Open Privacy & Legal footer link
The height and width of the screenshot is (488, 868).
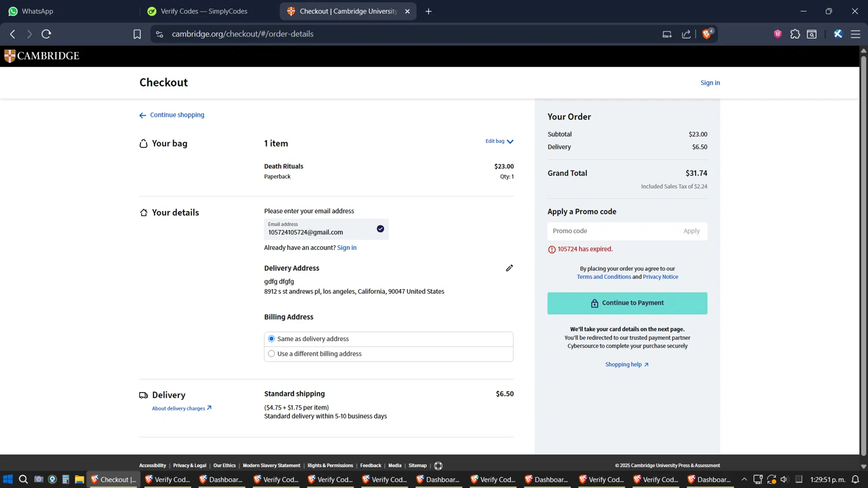pyautogui.click(x=189, y=465)
